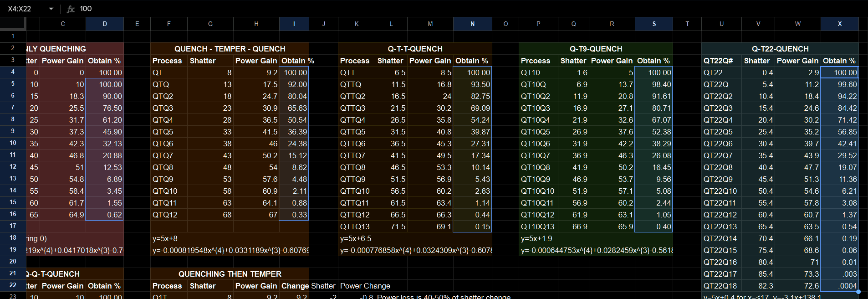Select the column I header

pyautogui.click(x=294, y=24)
